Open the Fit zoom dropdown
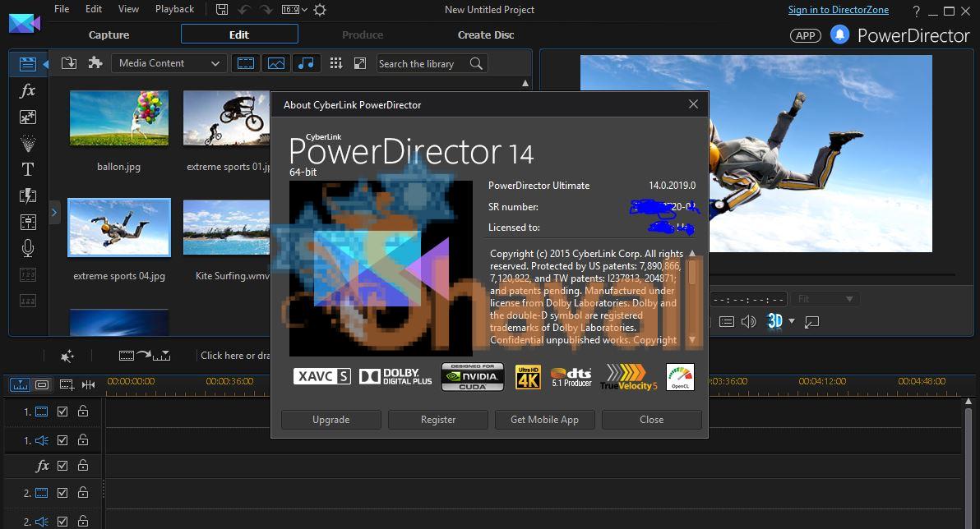The image size is (980, 529). pyautogui.click(x=825, y=299)
